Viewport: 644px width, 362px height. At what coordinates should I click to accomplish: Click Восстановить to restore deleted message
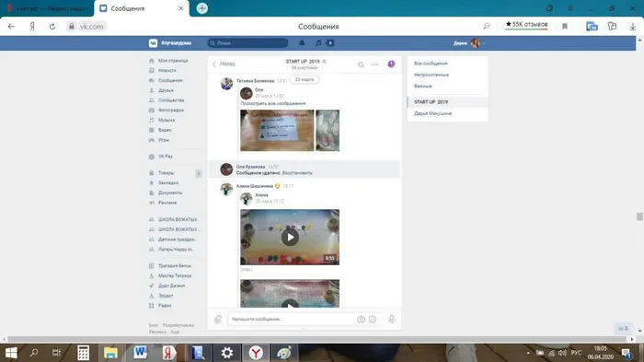(x=297, y=173)
